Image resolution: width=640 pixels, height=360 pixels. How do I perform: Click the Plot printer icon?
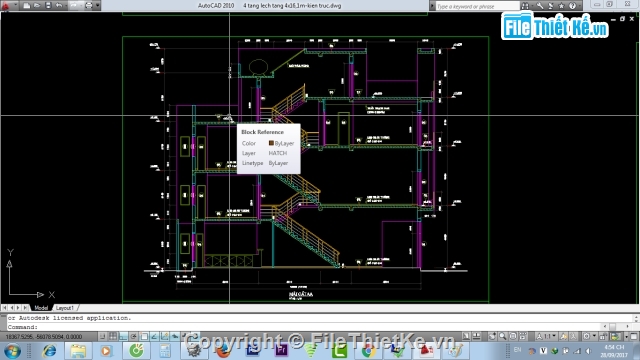pos(89,5)
